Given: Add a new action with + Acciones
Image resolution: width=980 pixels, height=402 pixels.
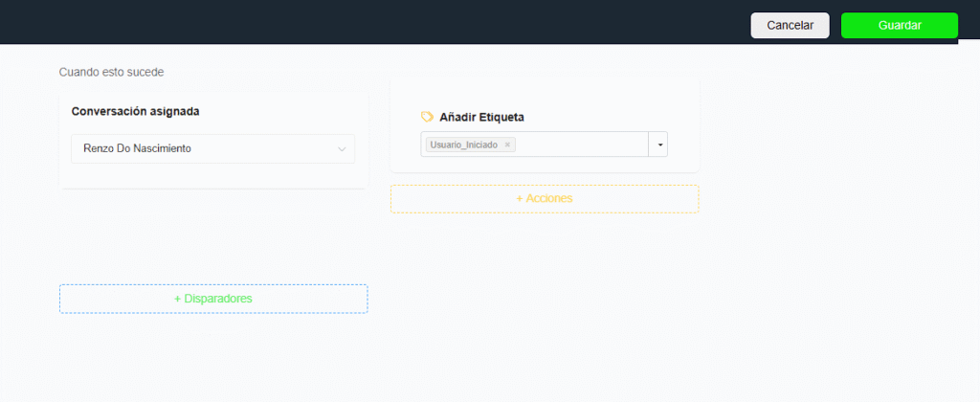Looking at the screenshot, I should point(544,198).
